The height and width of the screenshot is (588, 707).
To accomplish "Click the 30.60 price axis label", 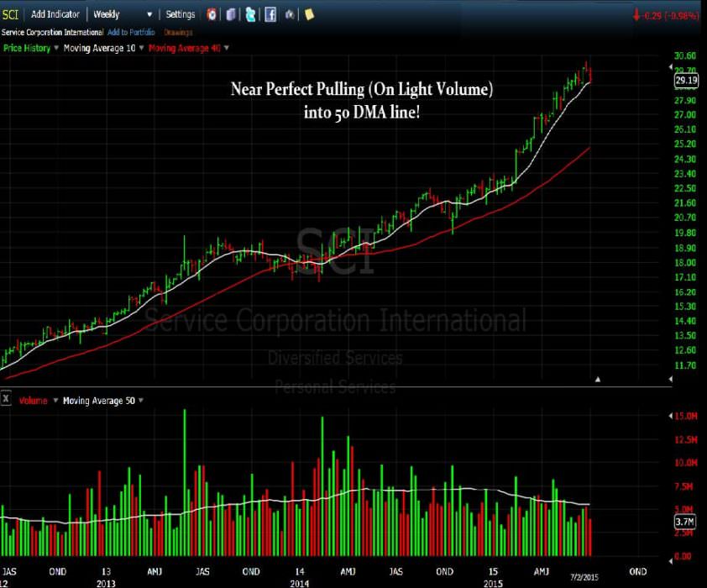I will [x=685, y=55].
